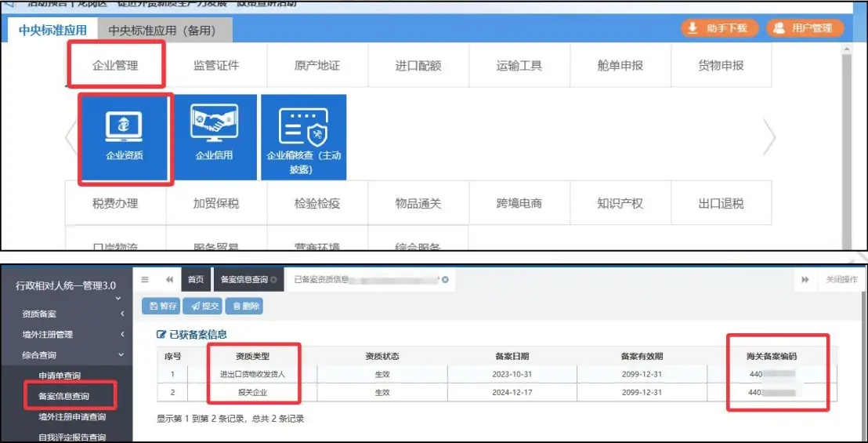
Task: Click the 海关备案编码 column header
Action: point(772,356)
